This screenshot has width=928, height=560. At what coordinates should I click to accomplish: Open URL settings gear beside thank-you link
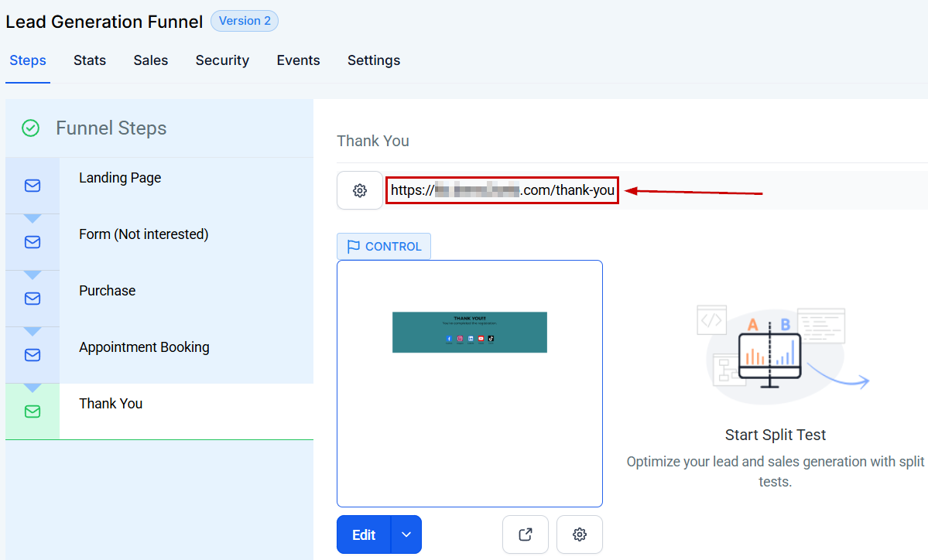[360, 190]
